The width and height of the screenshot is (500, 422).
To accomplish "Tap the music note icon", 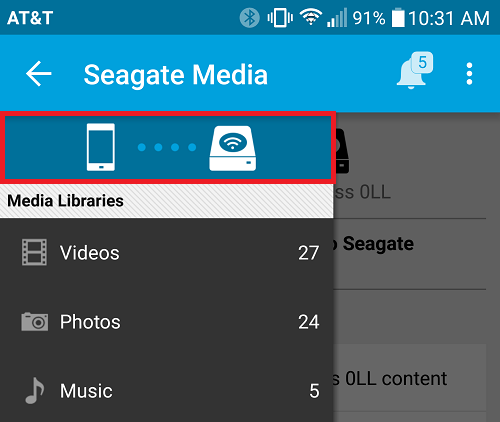I will click(35, 390).
